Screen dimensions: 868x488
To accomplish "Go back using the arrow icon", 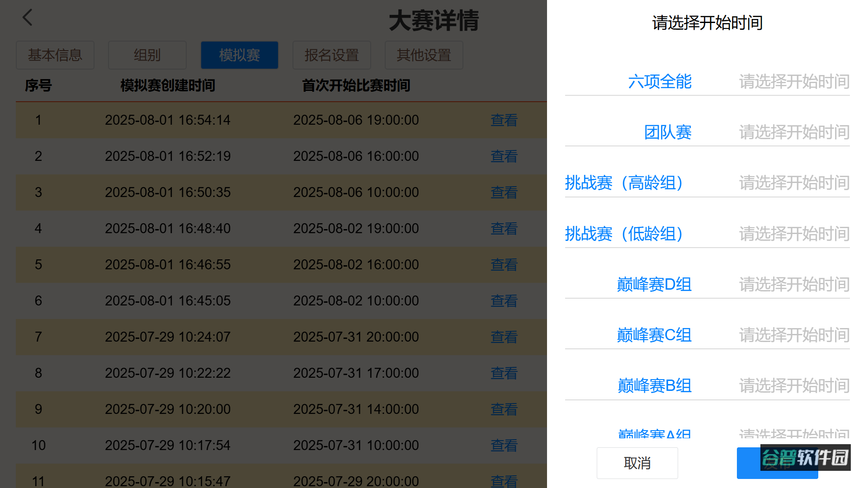I will pyautogui.click(x=28, y=18).
